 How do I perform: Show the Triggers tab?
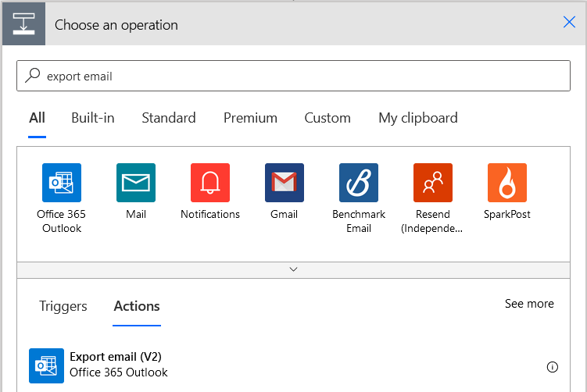pyautogui.click(x=63, y=306)
